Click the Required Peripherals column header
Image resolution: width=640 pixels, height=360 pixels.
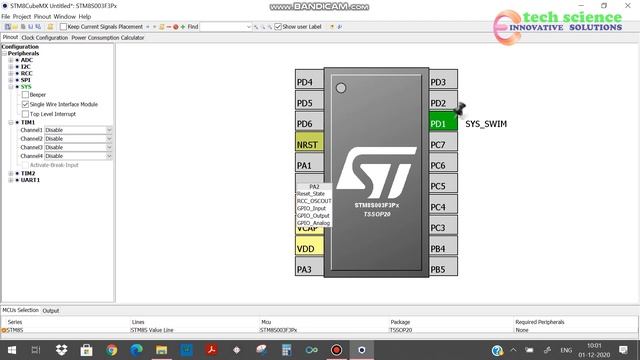pyautogui.click(x=540, y=322)
